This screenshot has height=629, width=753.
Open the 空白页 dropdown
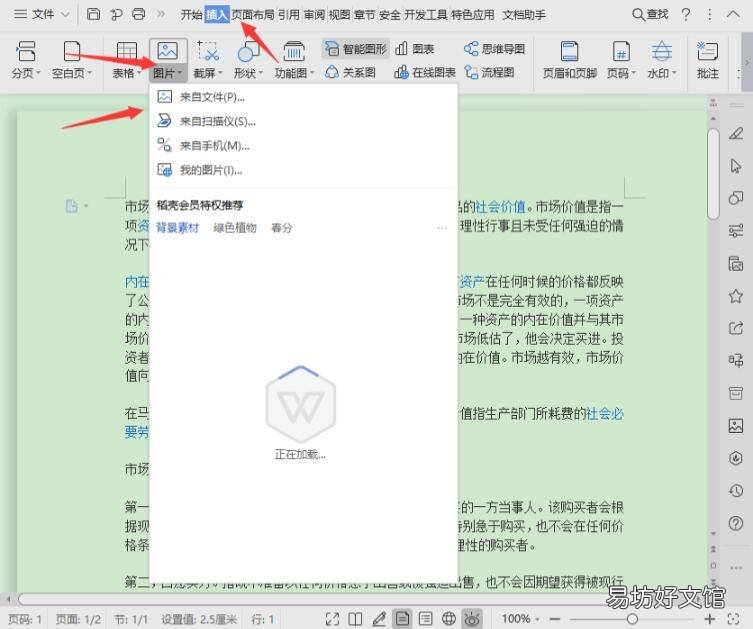[x=72, y=60]
